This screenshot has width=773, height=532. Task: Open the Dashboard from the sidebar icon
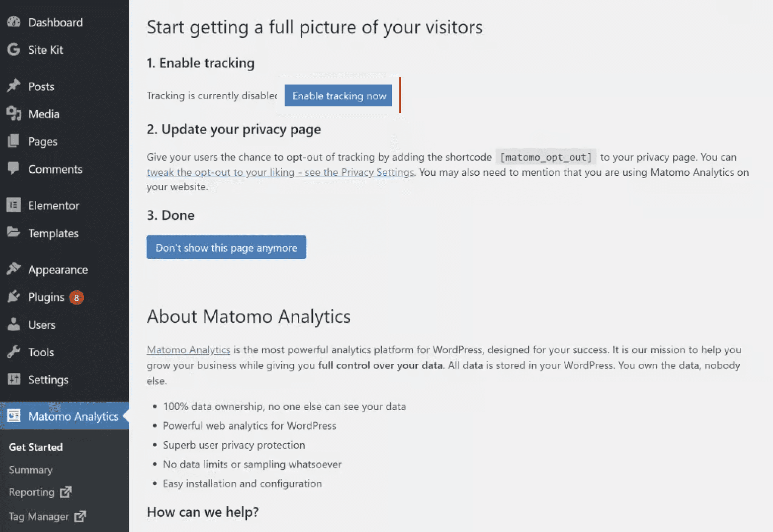point(14,22)
